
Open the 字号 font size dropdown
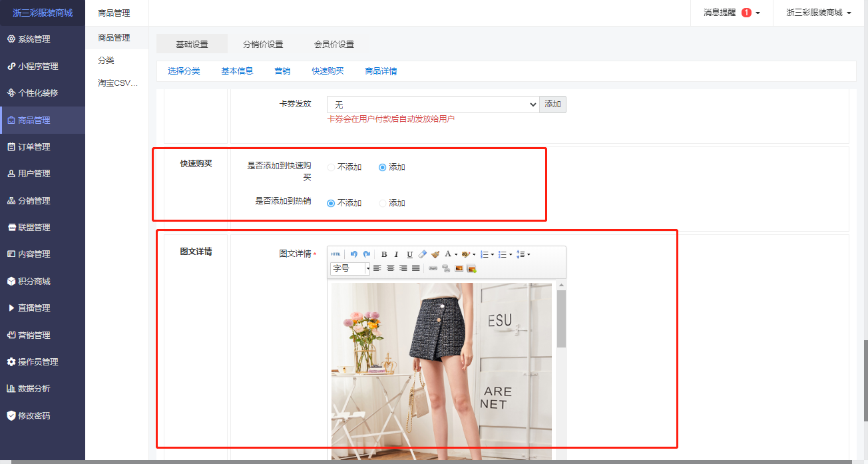[350, 268]
